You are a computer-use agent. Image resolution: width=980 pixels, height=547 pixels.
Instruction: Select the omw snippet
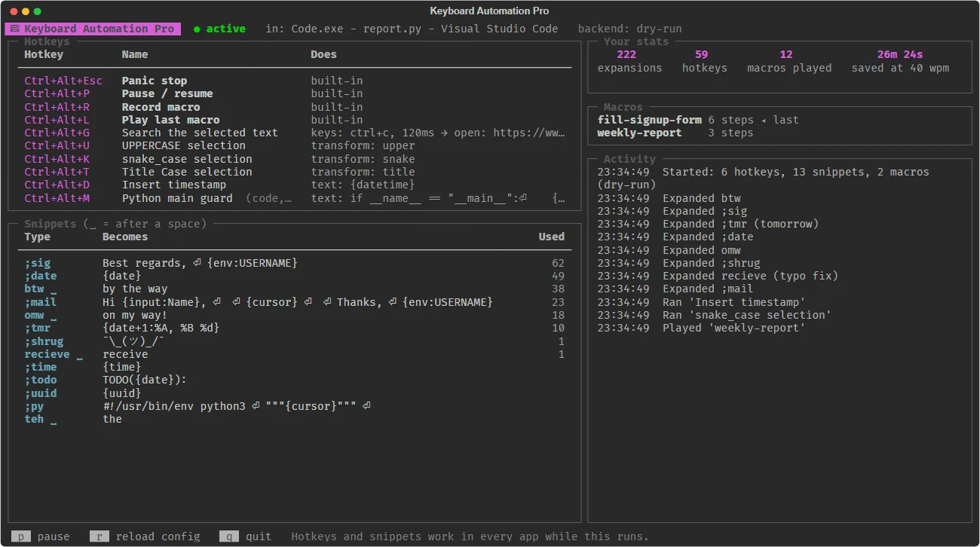tap(295, 315)
